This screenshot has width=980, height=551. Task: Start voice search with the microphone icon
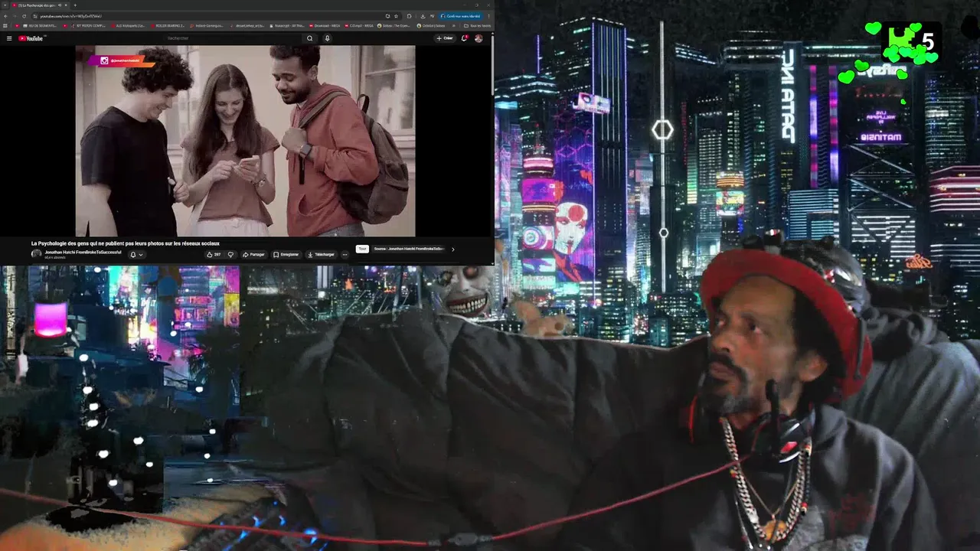pos(327,38)
